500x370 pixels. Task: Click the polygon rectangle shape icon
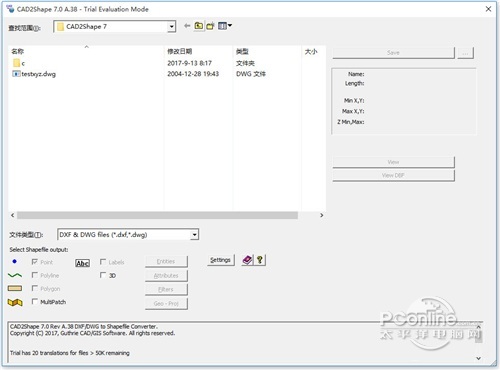point(15,288)
